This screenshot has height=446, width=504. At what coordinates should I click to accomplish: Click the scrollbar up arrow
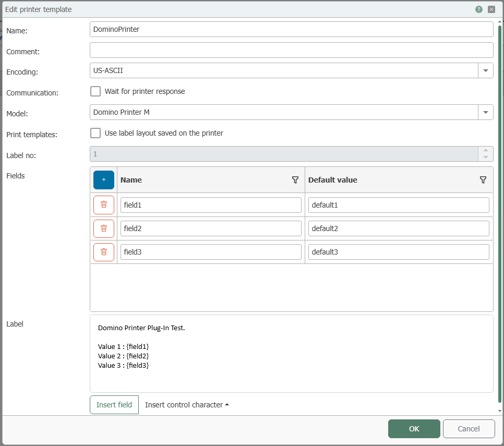[499, 21]
